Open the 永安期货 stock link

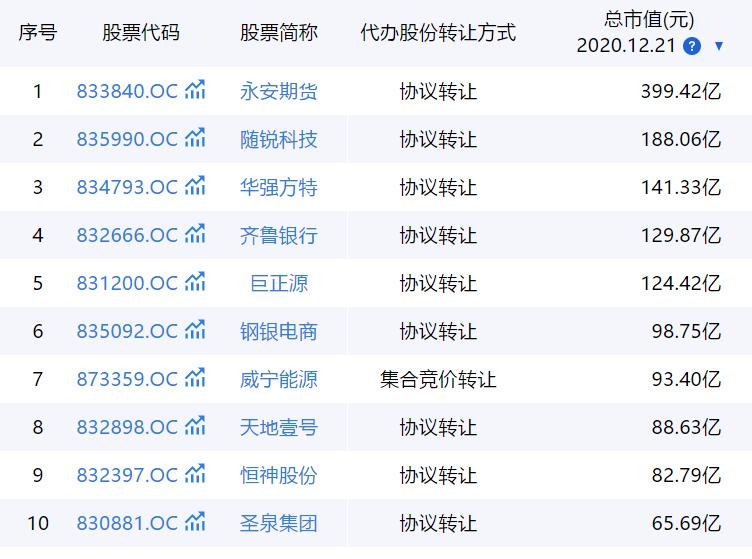279,91
